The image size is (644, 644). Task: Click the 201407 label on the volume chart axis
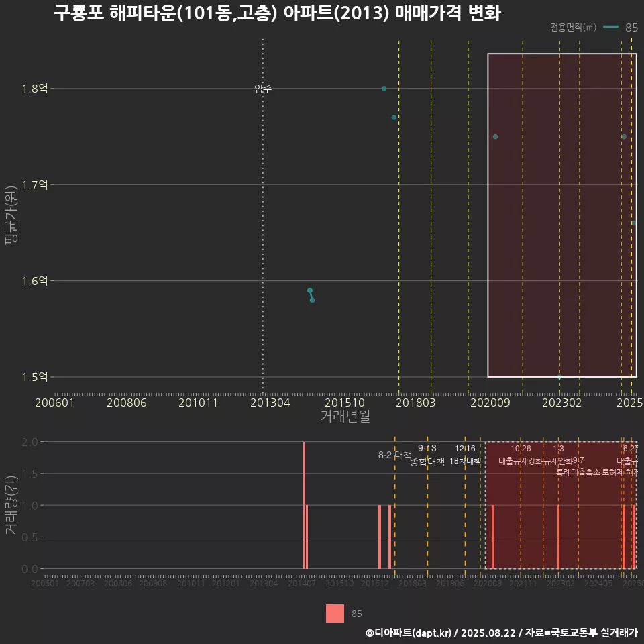coord(302,583)
